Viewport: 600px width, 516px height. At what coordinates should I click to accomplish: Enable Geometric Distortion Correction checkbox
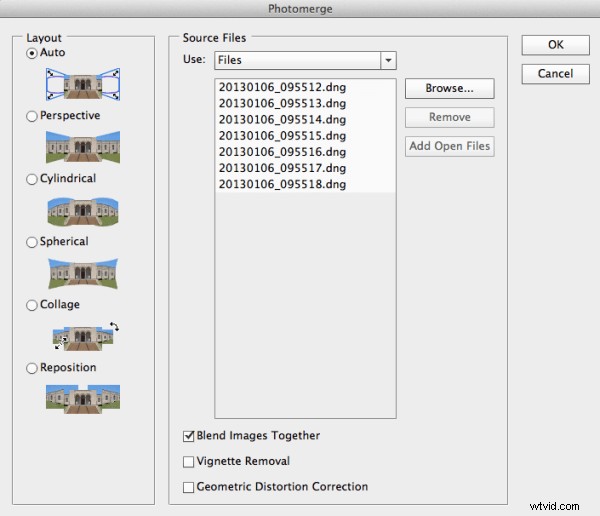pyautogui.click(x=188, y=487)
